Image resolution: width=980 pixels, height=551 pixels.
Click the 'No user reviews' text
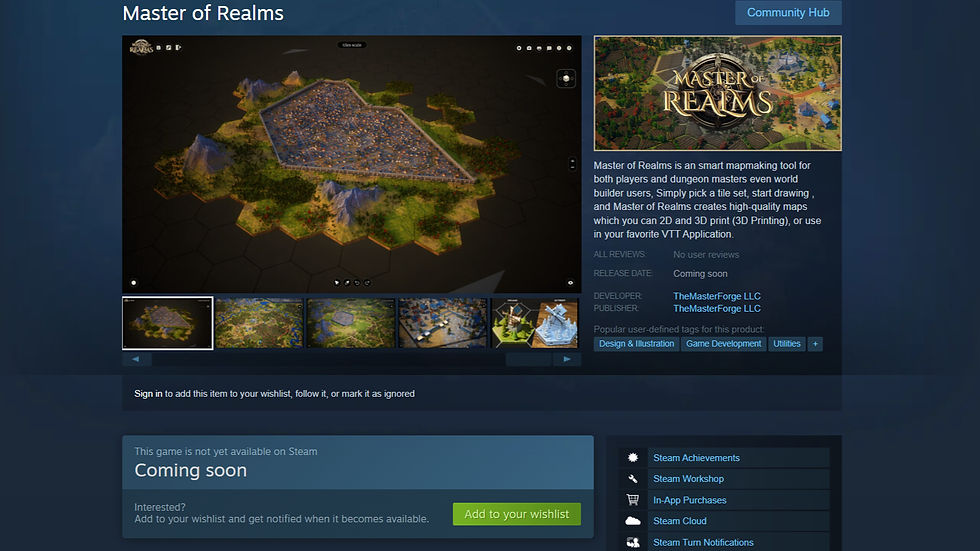click(x=706, y=255)
